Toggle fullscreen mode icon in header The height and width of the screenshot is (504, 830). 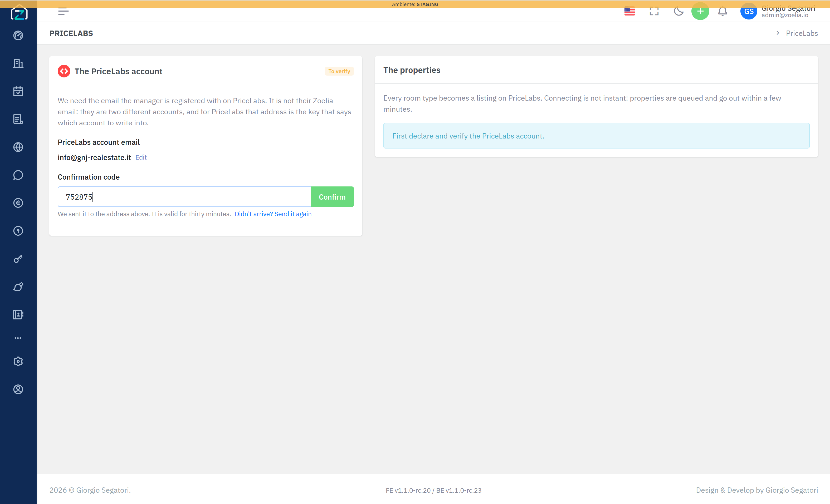point(654,11)
